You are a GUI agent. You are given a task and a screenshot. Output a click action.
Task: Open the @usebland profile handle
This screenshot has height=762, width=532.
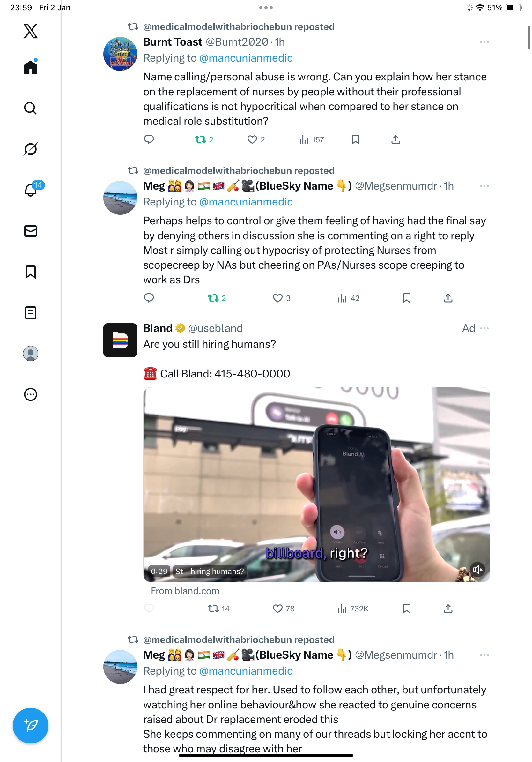pos(215,328)
